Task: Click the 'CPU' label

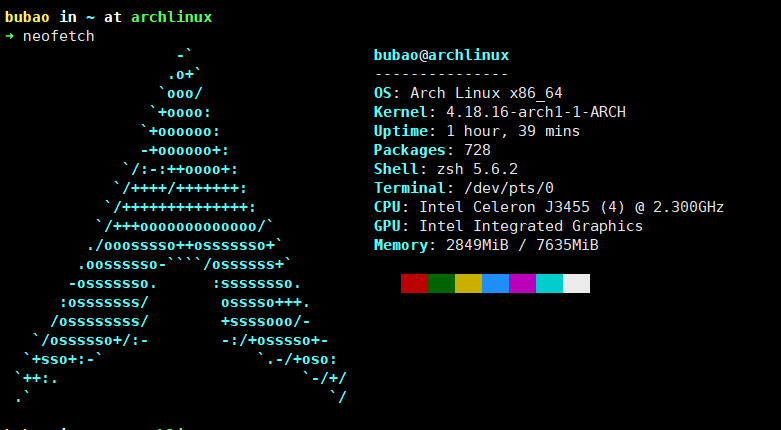Action: [387, 207]
